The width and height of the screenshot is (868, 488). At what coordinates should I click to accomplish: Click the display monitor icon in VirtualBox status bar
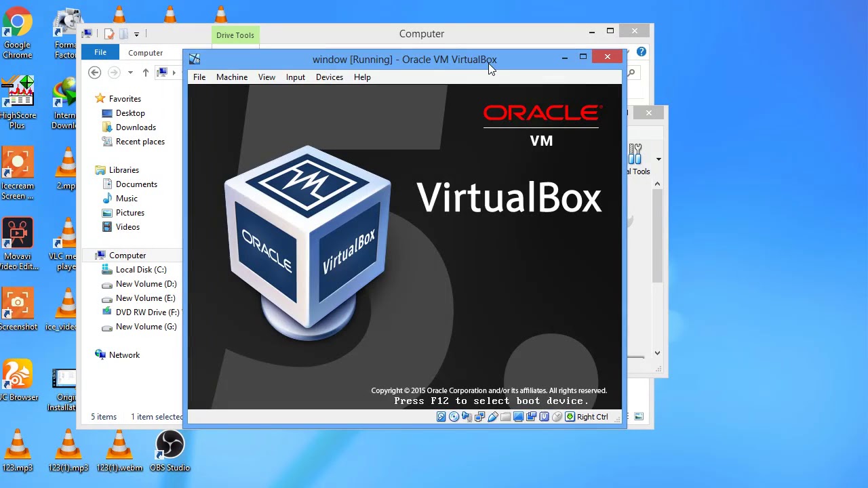tap(518, 417)
